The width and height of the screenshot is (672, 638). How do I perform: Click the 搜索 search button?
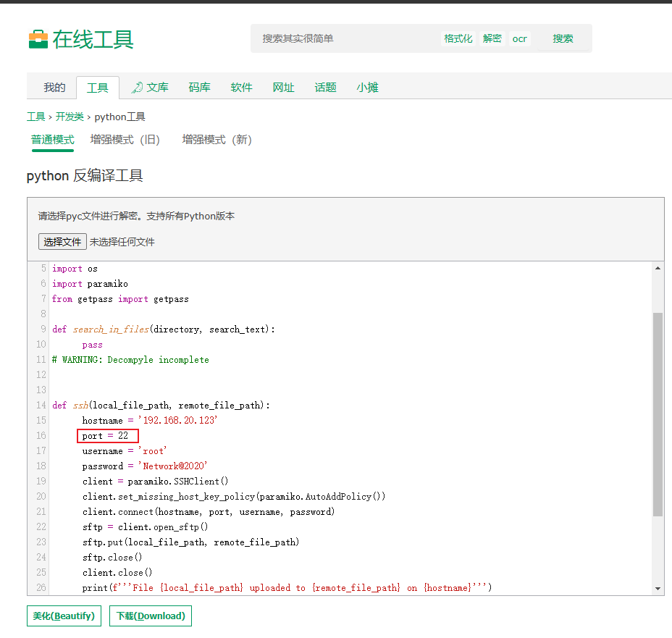pos(563,39)
